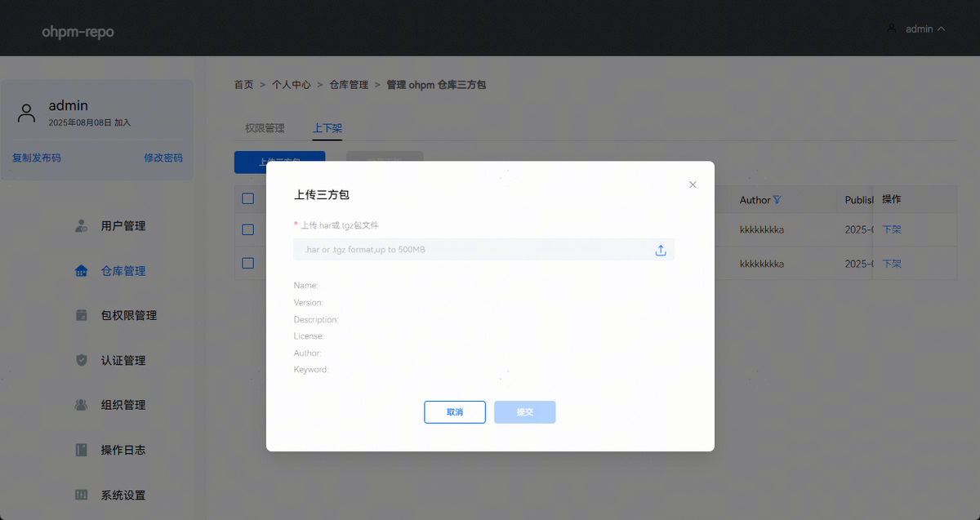Click the user management sidebar icon
The width and height of the screenshot is (980, 520).
pyautogui.click(x=81, y=225)
